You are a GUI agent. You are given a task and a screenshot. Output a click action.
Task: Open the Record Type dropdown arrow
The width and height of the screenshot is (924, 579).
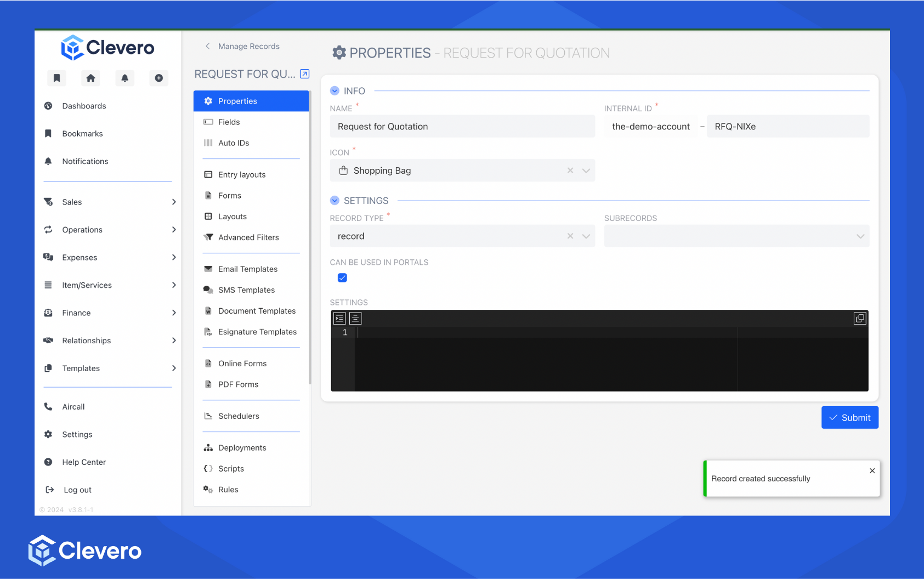(586, 236)
